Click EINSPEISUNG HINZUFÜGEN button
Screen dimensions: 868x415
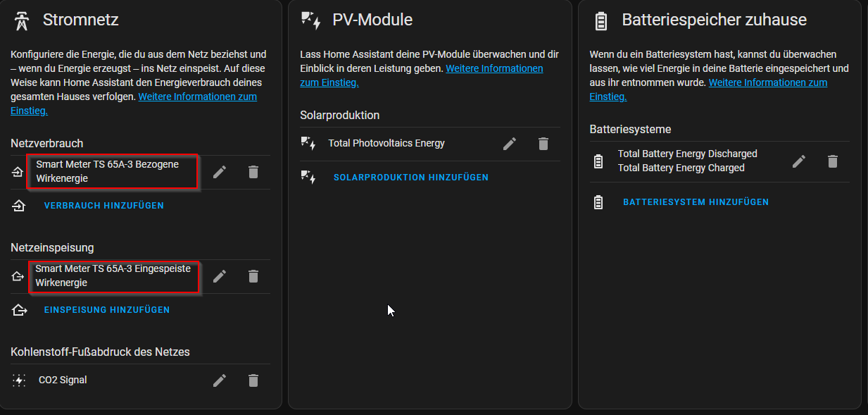tap(107, 310)
